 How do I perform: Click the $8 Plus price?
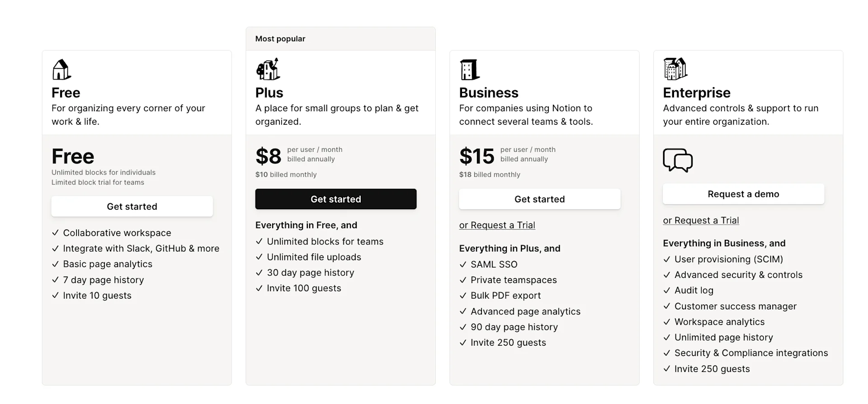click(x=268, y=156)
